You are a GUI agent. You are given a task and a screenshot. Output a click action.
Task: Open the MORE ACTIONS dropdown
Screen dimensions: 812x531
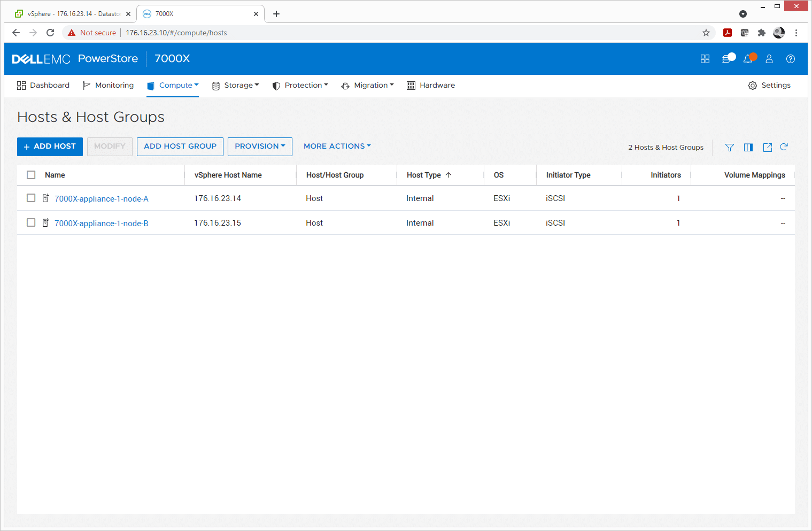337,147
